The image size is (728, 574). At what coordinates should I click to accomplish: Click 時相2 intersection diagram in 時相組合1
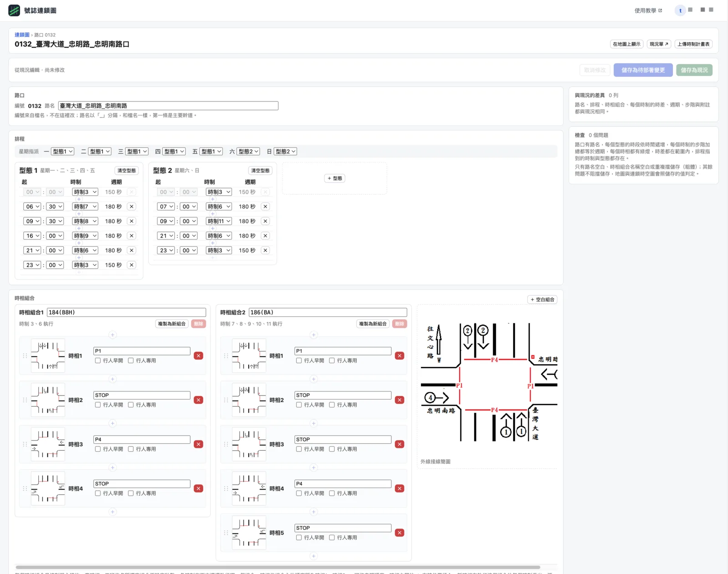click(48, 400)
